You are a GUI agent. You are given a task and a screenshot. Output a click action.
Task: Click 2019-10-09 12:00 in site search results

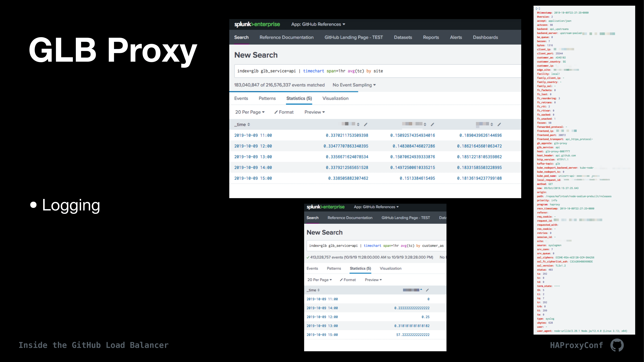click(x=253, y=146)
